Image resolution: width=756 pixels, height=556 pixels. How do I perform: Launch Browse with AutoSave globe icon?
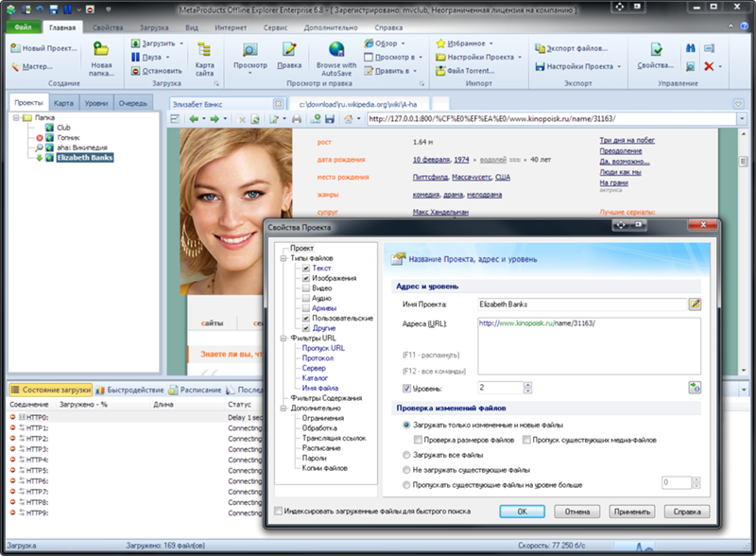[336, 49]
